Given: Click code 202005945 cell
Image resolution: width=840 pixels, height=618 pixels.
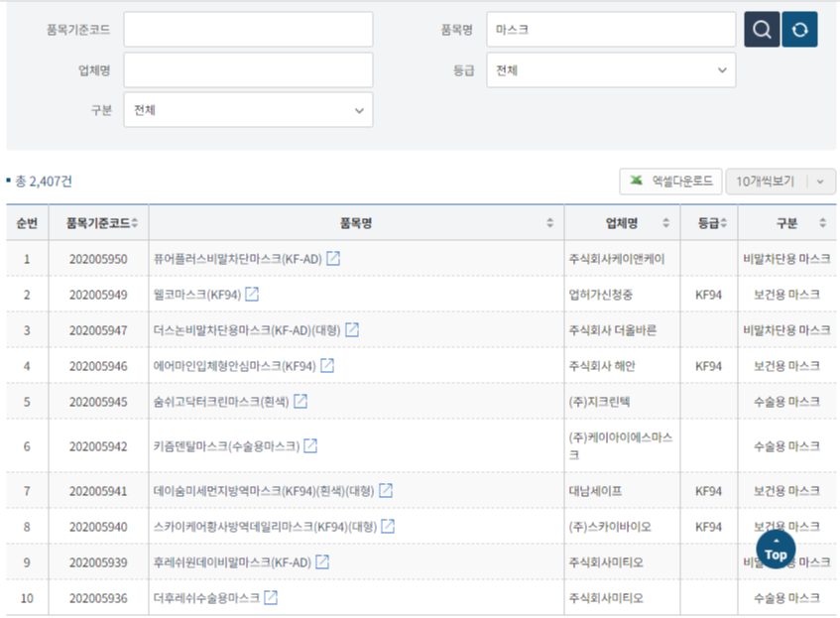Looking at the screenshot, I should pos(98,402).
